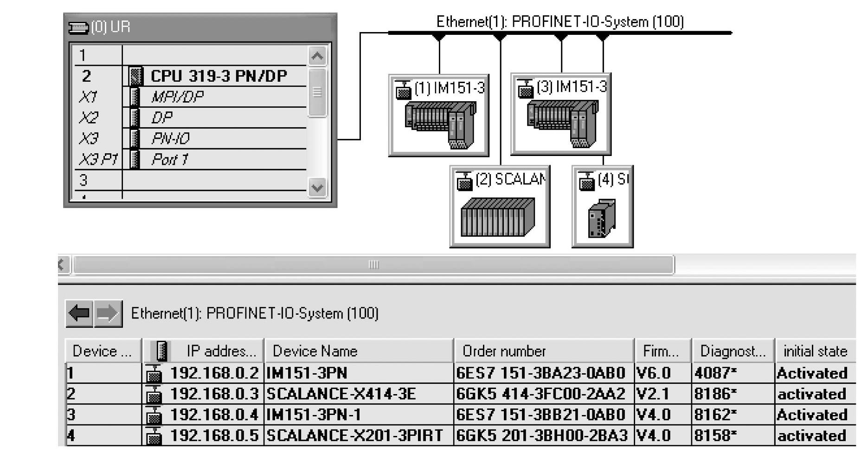Click diagnostic address 8158*

733,436
